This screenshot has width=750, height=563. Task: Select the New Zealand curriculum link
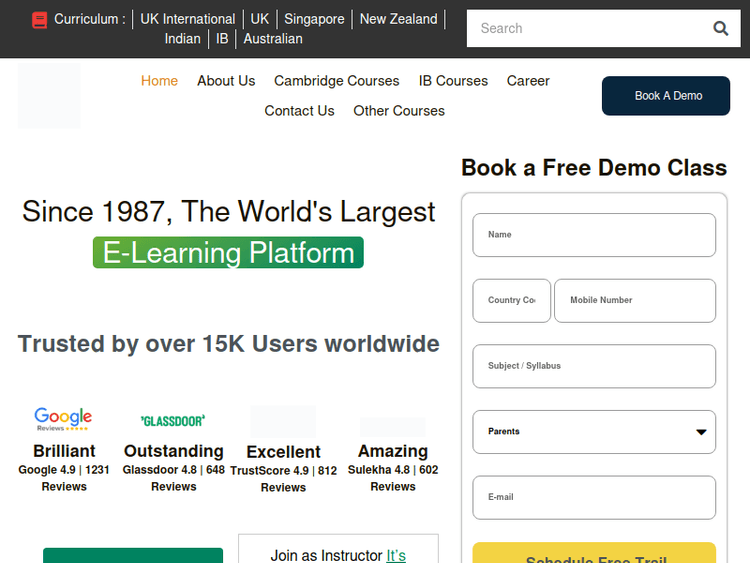[398, 19]
